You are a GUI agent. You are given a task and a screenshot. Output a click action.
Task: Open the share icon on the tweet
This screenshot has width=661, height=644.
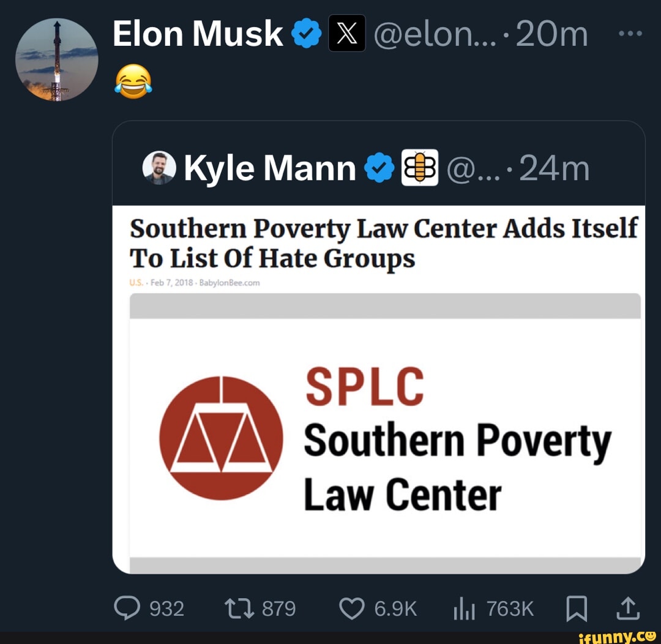coord(627,608)
